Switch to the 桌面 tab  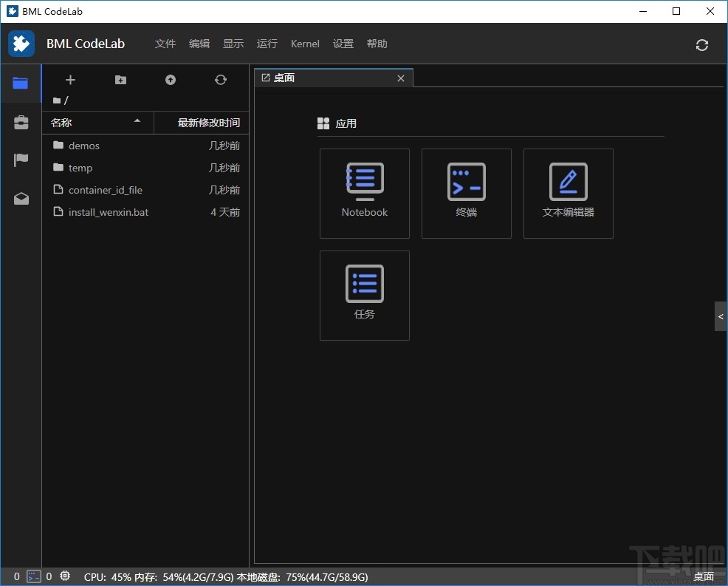click(284, 78)
